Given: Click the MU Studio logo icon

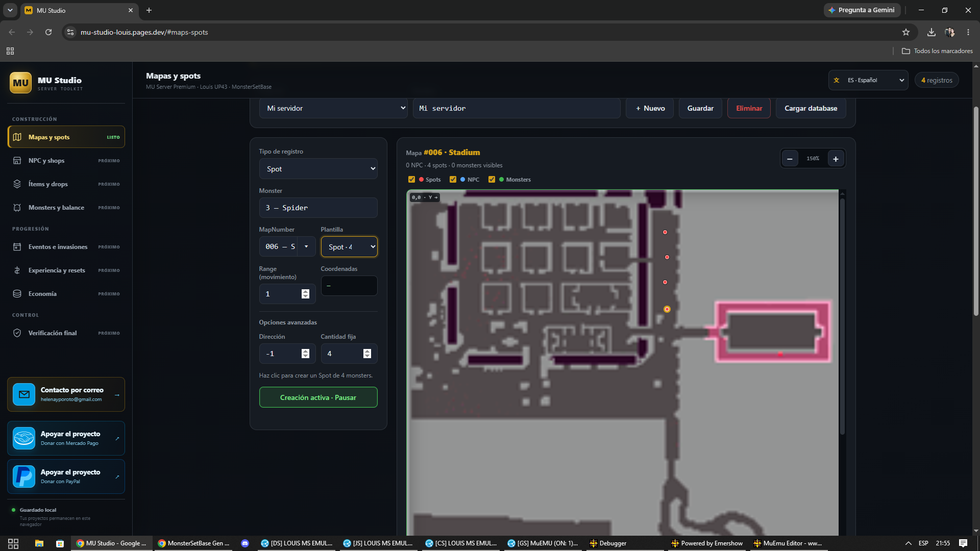Looking at the screenshot, I should pyautogui.click(x=20, y=83).
